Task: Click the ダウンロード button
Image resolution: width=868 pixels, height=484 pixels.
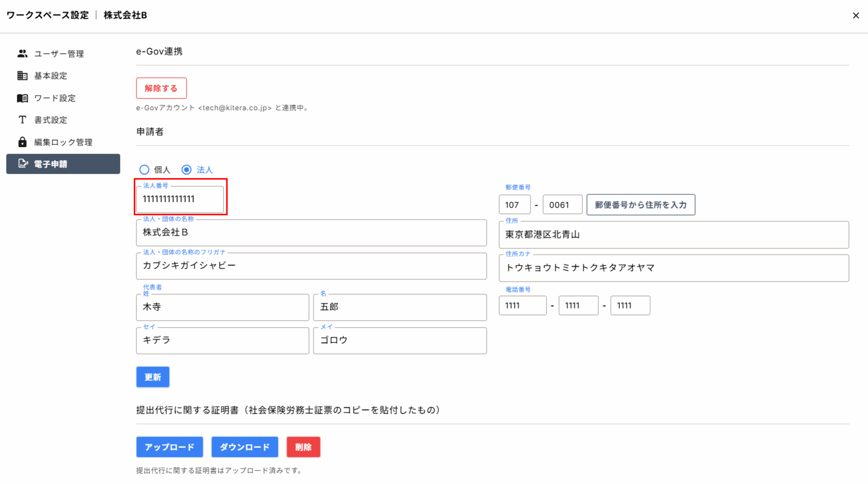Action: (244, 447)
